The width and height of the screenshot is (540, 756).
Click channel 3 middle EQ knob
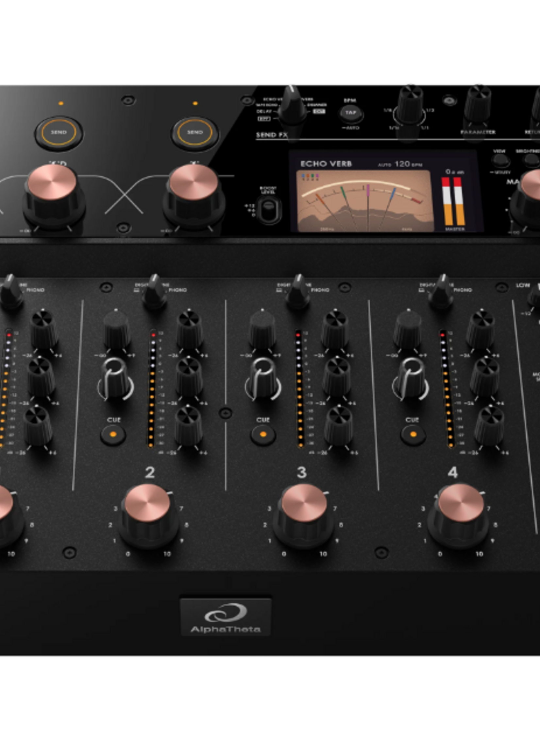337,377
